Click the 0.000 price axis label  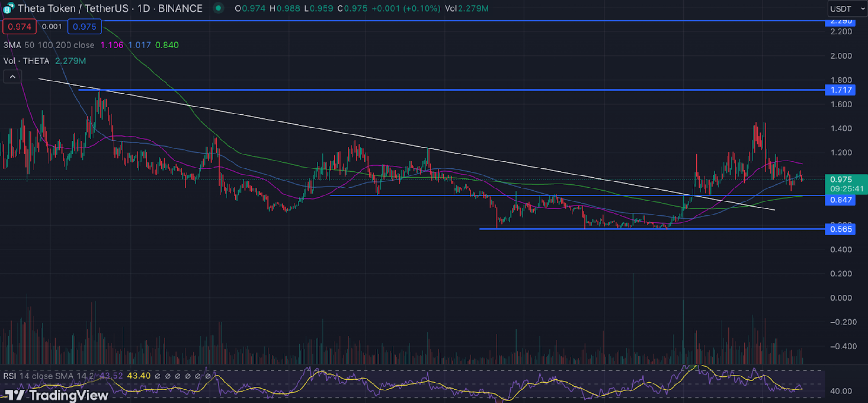coord(841,298)
